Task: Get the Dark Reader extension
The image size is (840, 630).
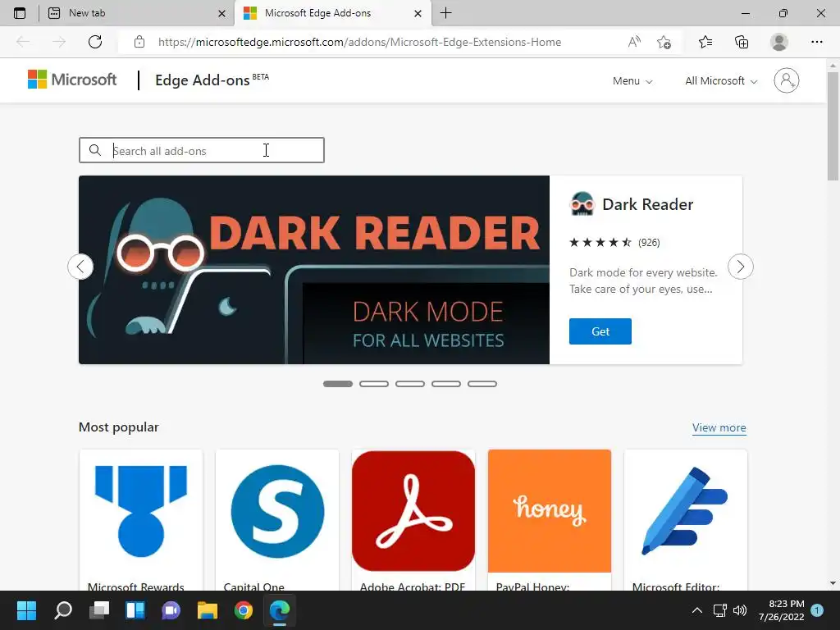Action: click(600, 331)
